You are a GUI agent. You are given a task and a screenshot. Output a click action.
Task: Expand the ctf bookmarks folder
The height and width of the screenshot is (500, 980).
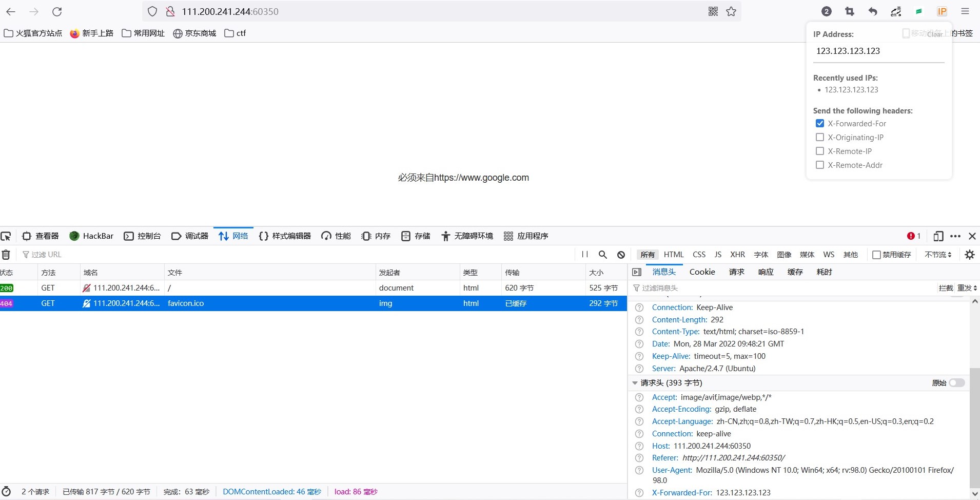(235, 33)
